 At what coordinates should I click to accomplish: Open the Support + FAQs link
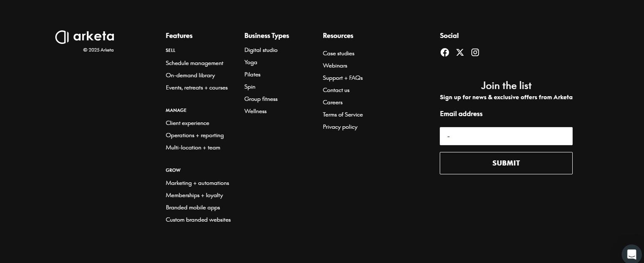tap(343, 78)
